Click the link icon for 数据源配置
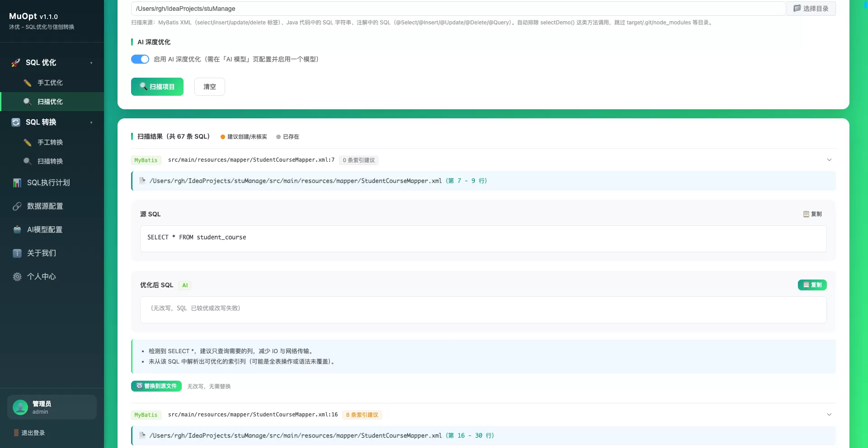This screenshot has width=868, height=448. point(17,206)
